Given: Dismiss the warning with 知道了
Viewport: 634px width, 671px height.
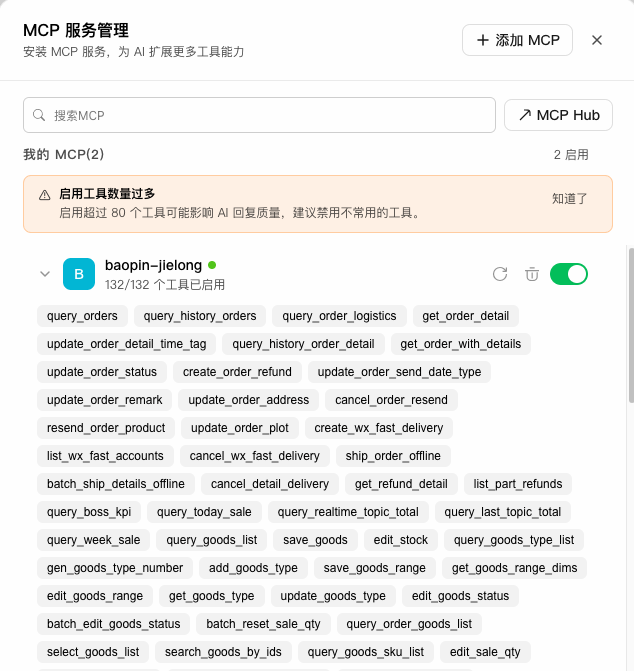Looking at the screenshot, I should point(569,199).
